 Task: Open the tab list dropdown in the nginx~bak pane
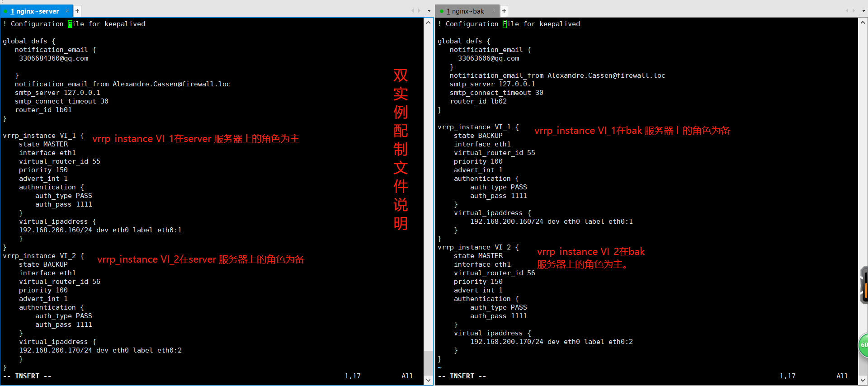863,11
